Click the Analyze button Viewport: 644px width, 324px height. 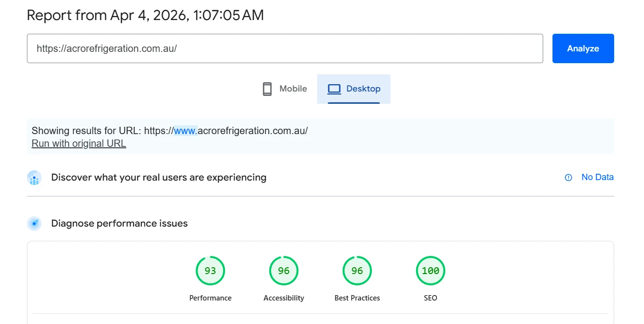[x=583, y=48]
